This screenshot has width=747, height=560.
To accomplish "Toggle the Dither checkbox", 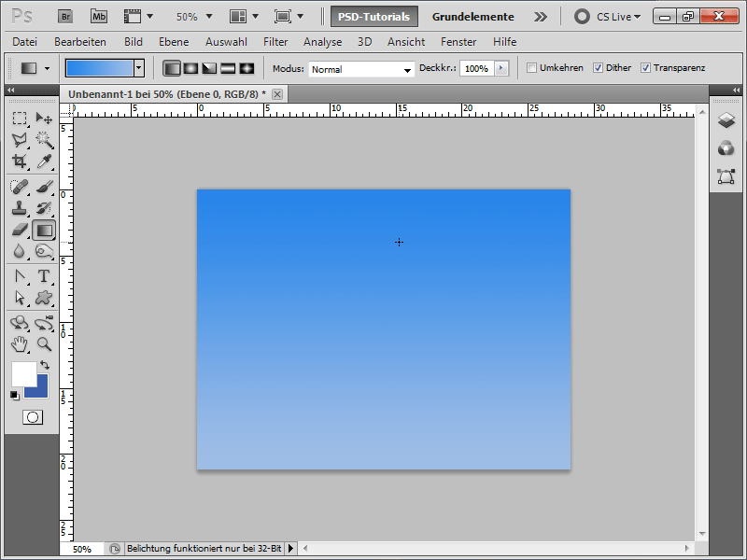I will [x=598, y=67].
